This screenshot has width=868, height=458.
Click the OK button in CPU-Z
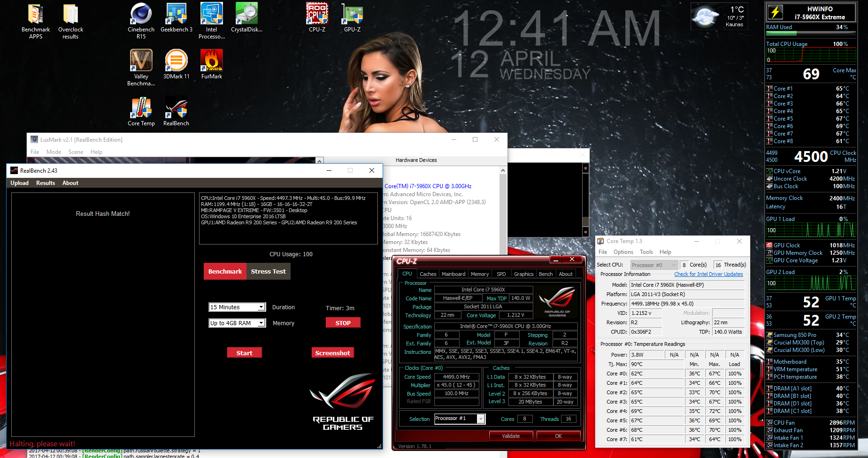(x=558, y=436)
